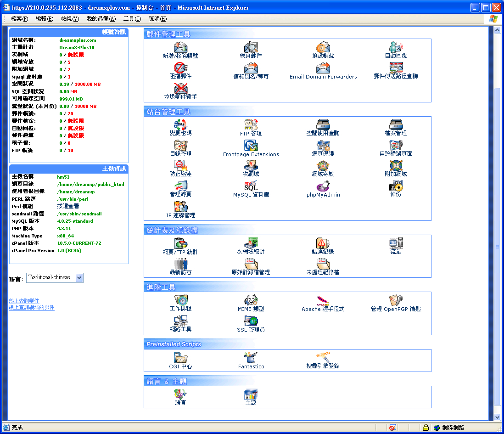
Task: Open the MySQL 資料庫 icon
Action: (251, 186)
